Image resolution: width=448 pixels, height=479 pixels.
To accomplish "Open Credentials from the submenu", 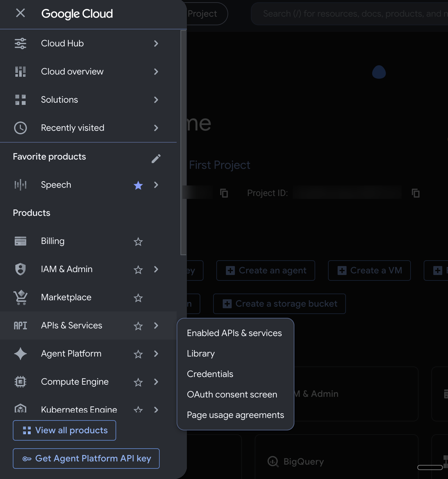I will pyautogui.click(x=235, y=374).
